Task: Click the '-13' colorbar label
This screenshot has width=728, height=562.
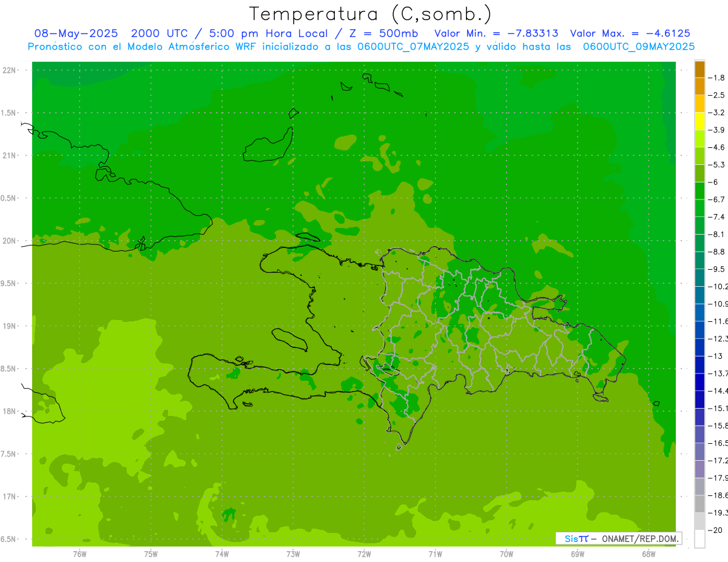Action: pyautogui.click(x=715, y=356)
